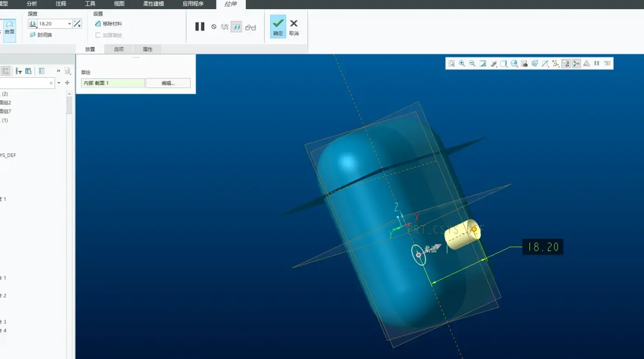The width and height of the screenshot is (644, 359).
Task: Click the refit view icon
Action: 451,64
